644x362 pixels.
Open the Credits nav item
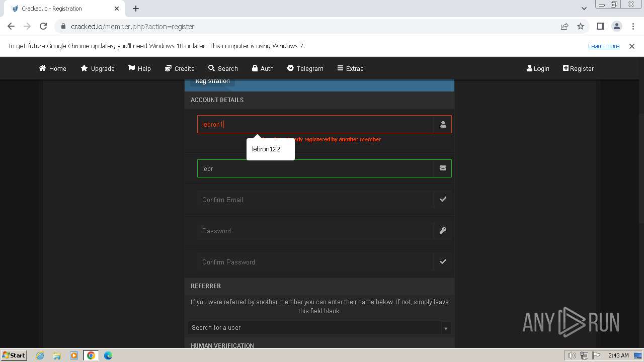click(x=180, y=68)
